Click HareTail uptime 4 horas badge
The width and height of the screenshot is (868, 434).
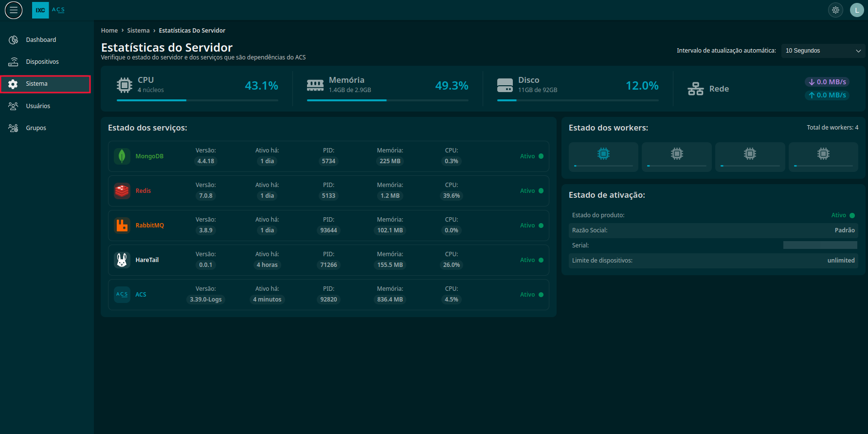coord(267,265)
